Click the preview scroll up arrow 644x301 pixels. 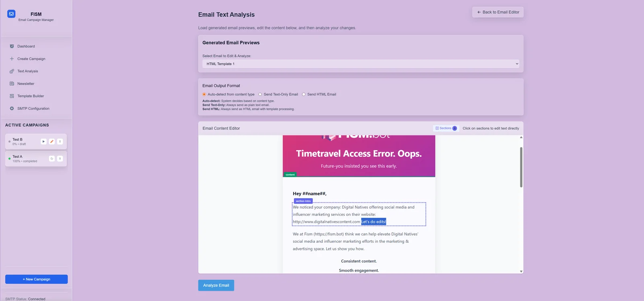coord(521,137)
